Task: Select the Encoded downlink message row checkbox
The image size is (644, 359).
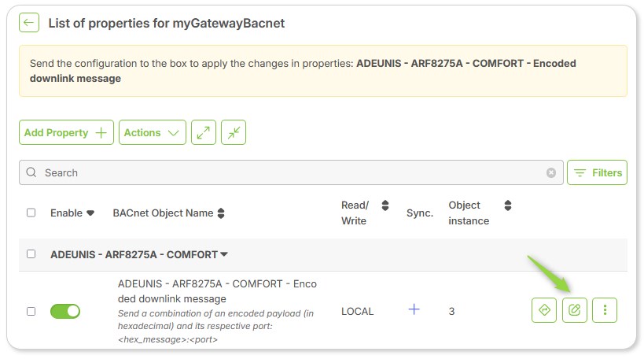Action: pyautogui.click(x=31, y=311)
